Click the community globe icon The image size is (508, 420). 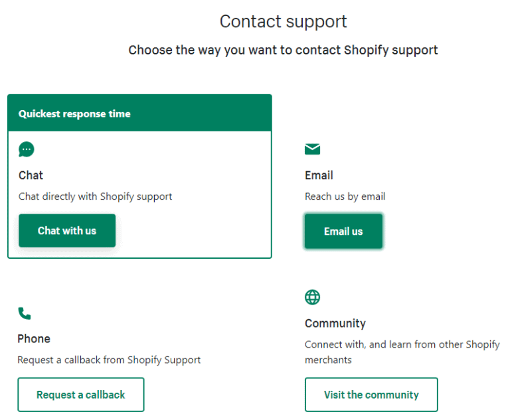312,297
